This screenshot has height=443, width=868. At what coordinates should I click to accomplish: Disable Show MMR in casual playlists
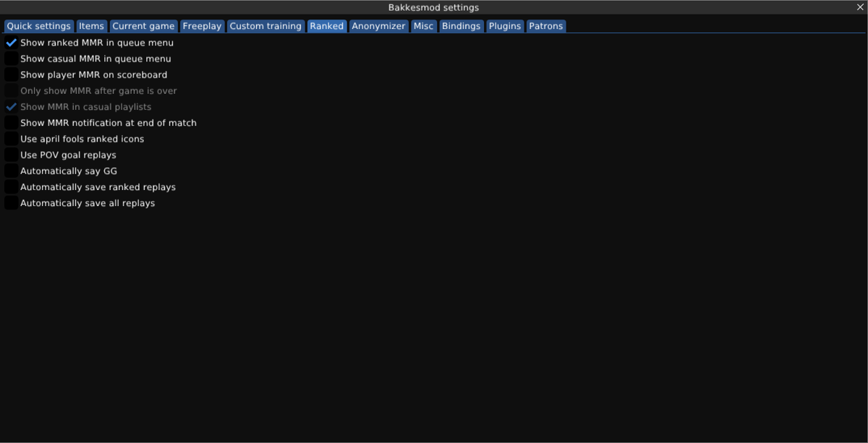11,106
